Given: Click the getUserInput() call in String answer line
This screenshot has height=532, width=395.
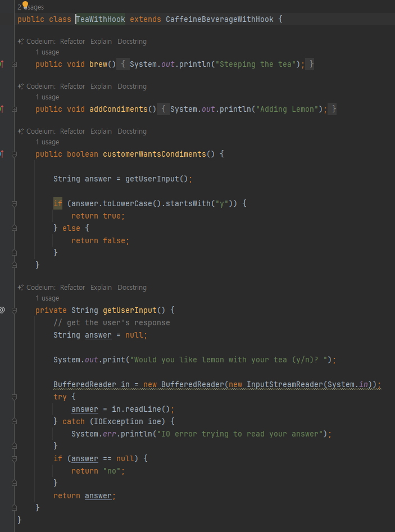Looking at the screenshot, I should (156, 179).
